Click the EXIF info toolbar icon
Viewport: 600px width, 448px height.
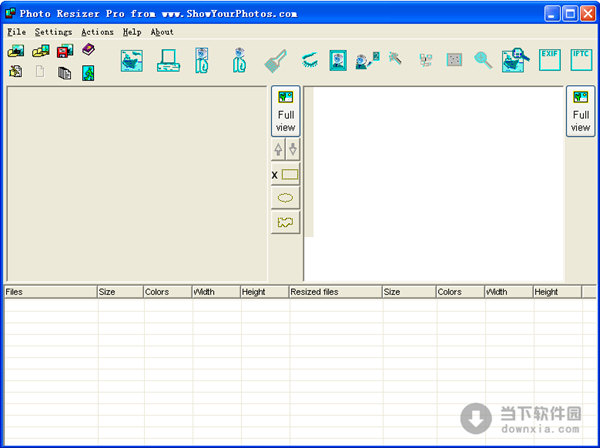[549, 60]
